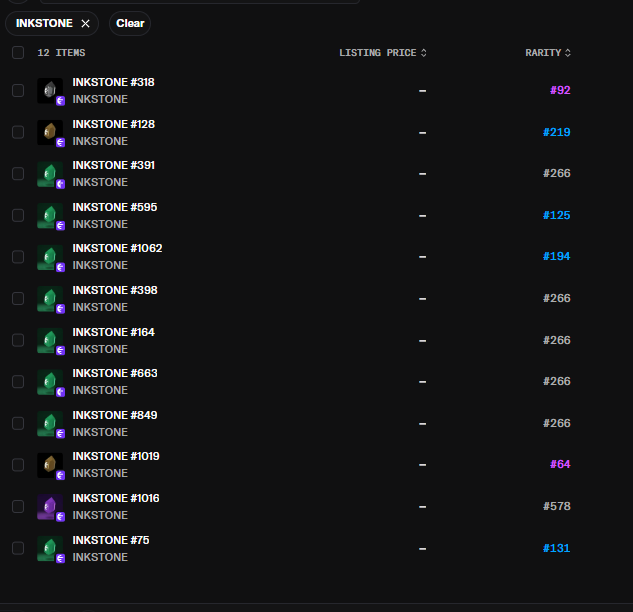Image resolution: width=633 pixels, height=612 pixels.
Task: Open the INKSTONE #164 item title
Action: [113, 332]
